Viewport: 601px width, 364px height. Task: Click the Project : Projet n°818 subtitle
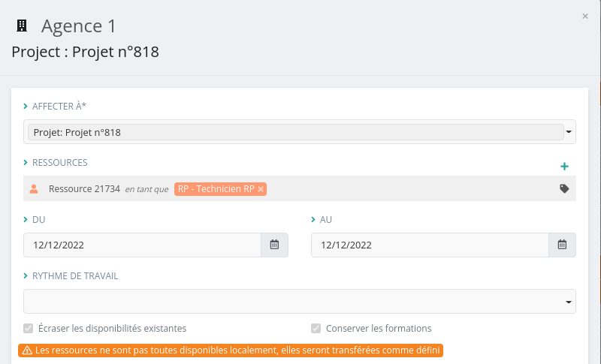(85, 52)
